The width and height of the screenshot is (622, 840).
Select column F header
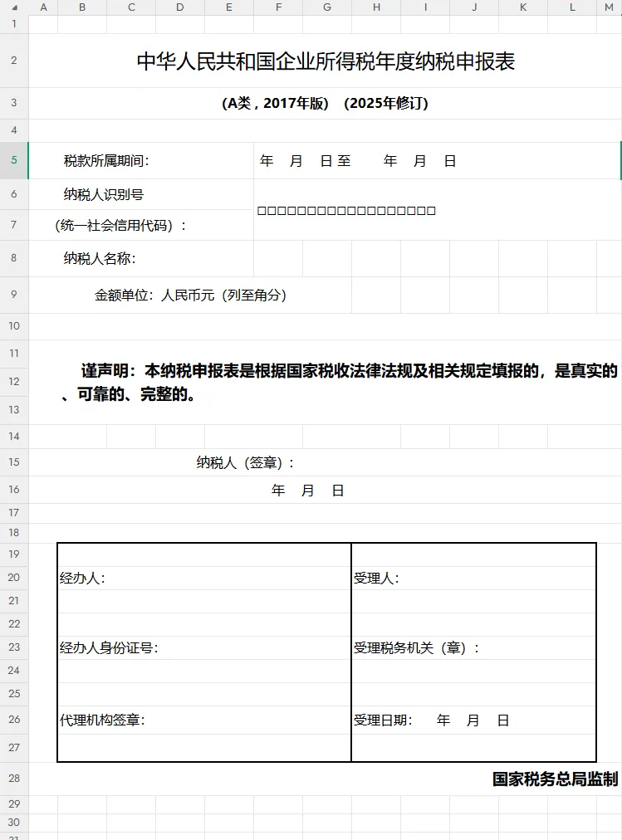pos(278,7)
